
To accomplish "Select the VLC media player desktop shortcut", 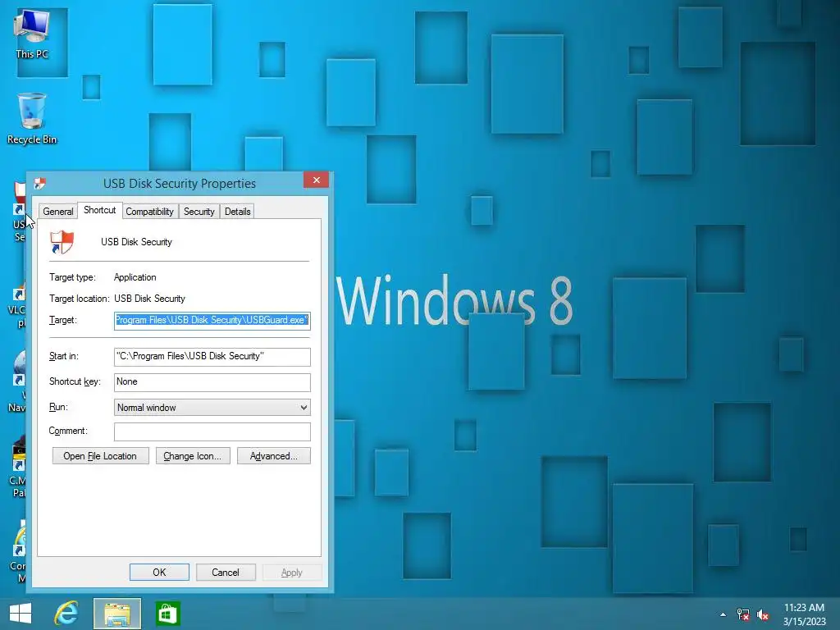I will click(17, 307).
